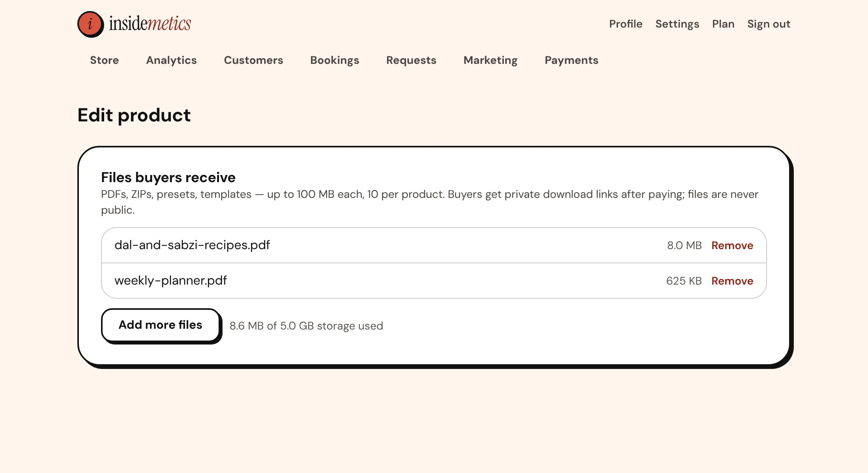The height and width of the screenshot is (473, 868).
Task: Click the dal-and-sabzi-recipes.pdf file name
Action: point(192,245)
